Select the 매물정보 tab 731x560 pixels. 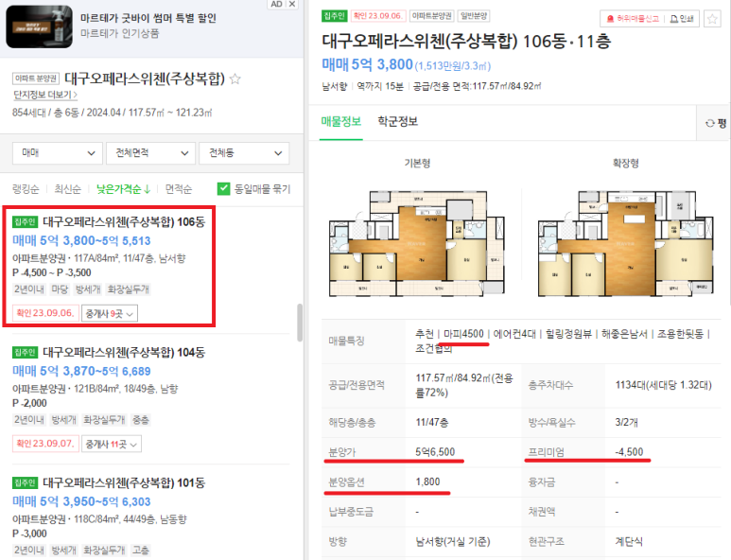340,122
